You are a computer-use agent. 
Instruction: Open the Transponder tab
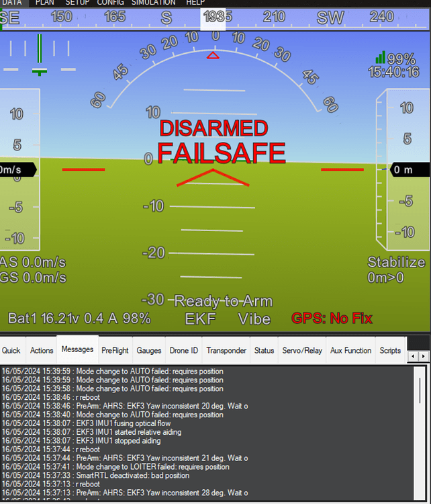point(226,350)
